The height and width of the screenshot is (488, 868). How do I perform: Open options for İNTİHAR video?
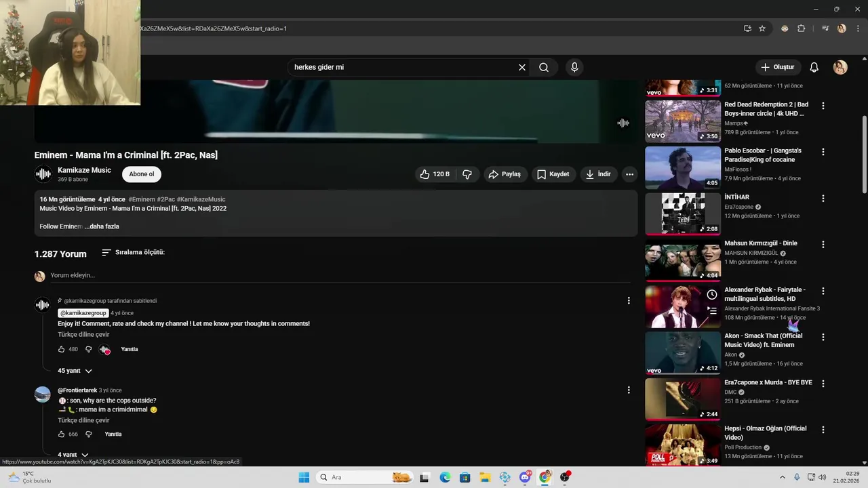pos(823,199)
